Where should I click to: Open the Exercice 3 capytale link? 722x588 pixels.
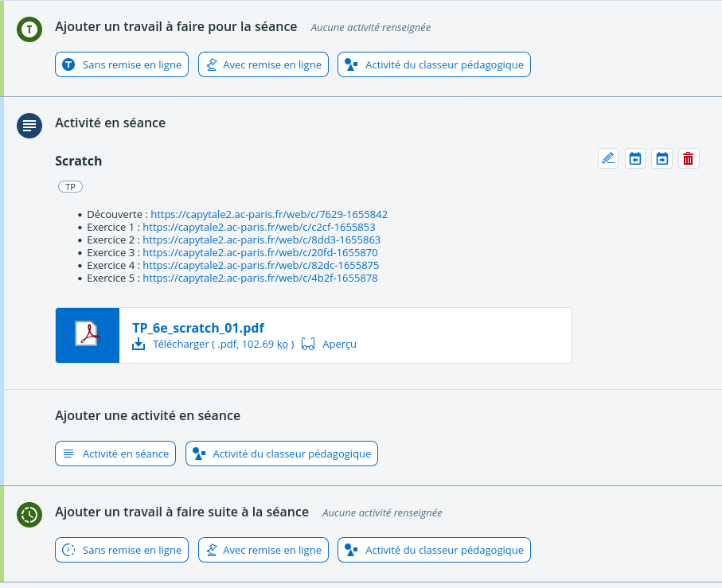260,252
